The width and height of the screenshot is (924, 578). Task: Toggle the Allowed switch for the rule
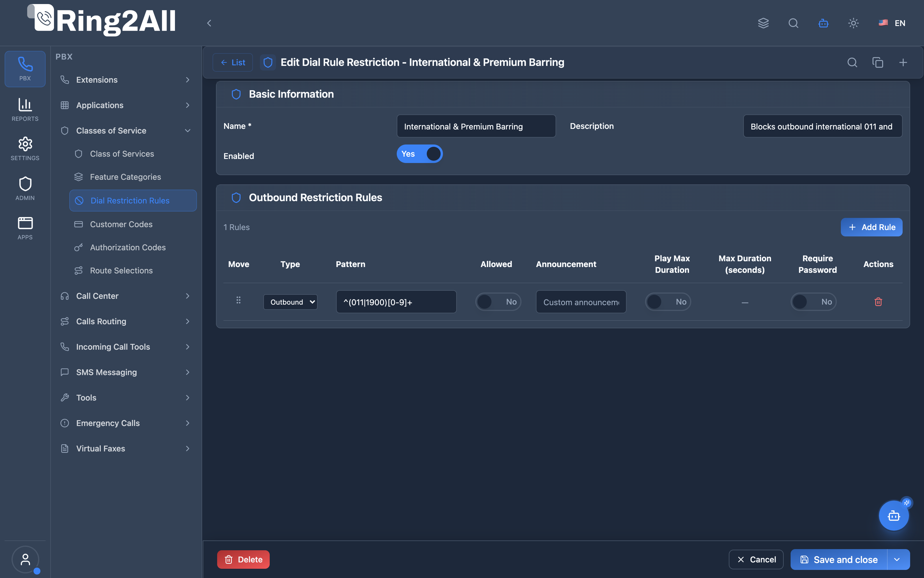(x=498, y=302)
